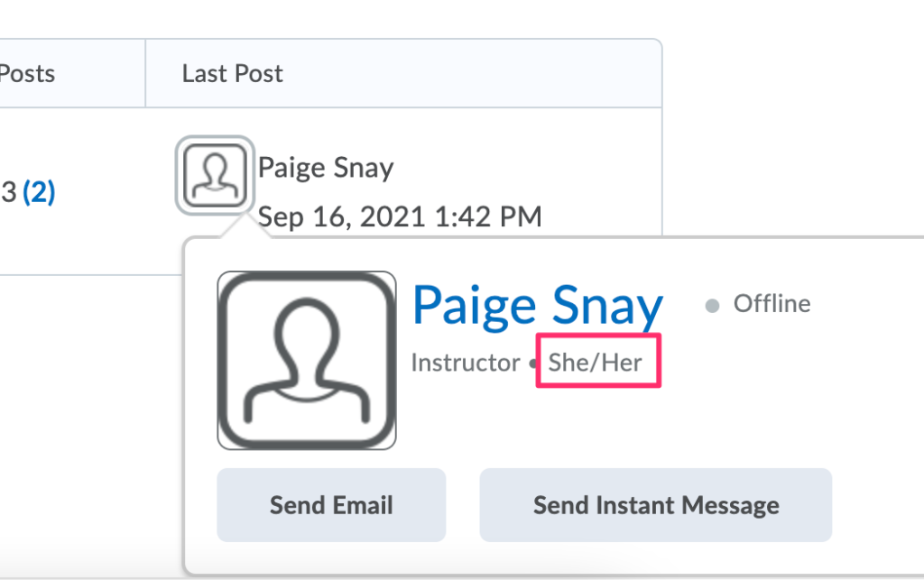Click Paige Snay's name in the table row
Image resolution: width=924 pixels, height=580 pixels.
[x=326, y=168]
